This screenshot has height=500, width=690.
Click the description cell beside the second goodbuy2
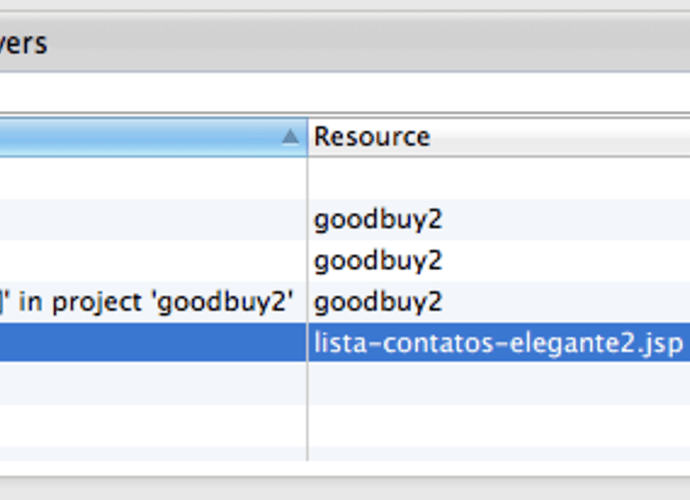tap(153, 261)
